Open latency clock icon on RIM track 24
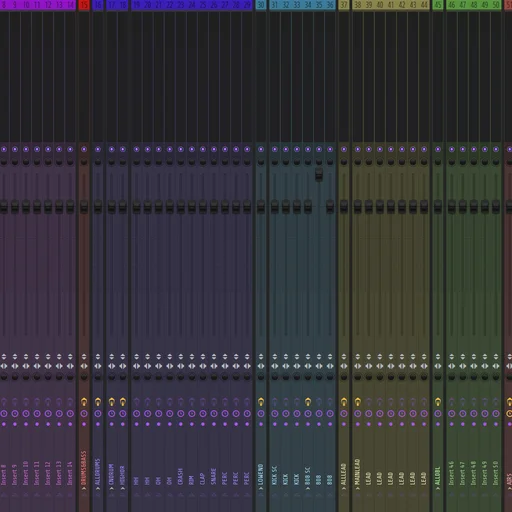This screenshot has height=512, width=512. pyautogui.click(x=192, y=414)
